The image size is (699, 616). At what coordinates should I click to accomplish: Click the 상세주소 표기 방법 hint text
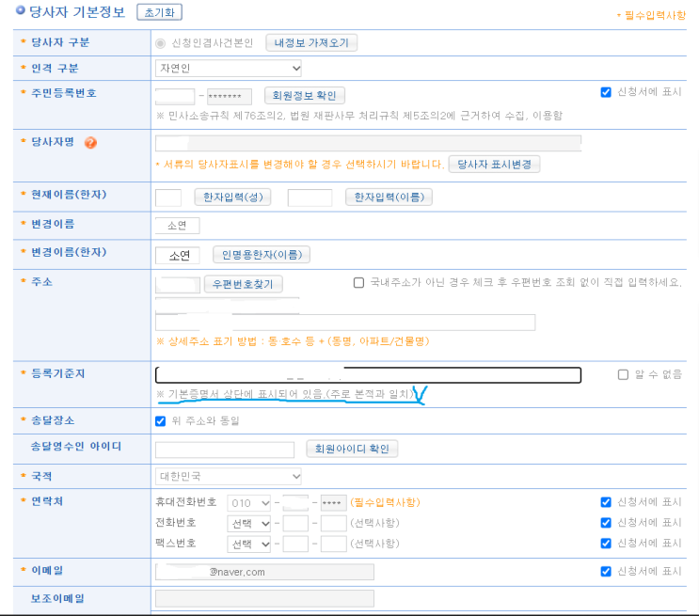[293, 341]
